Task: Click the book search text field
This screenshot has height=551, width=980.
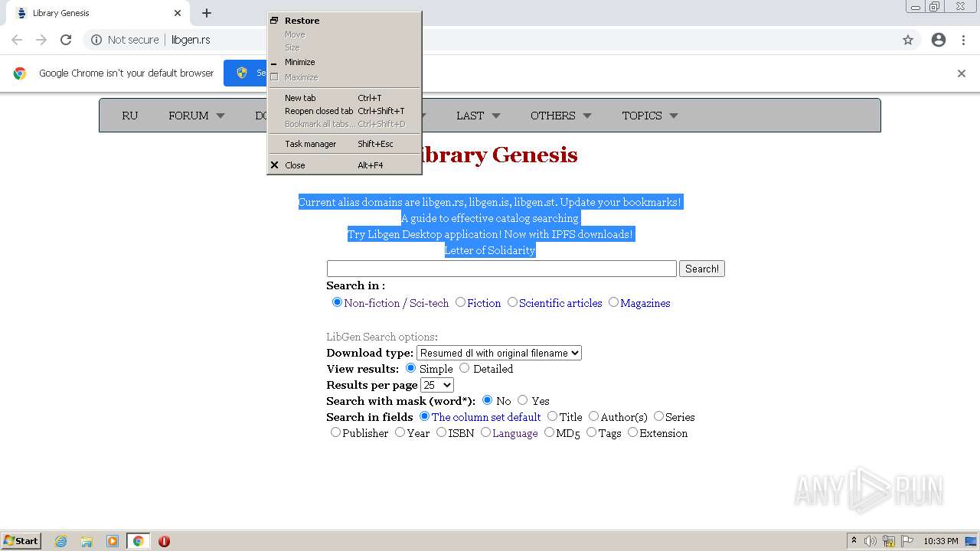Action: 501,269
